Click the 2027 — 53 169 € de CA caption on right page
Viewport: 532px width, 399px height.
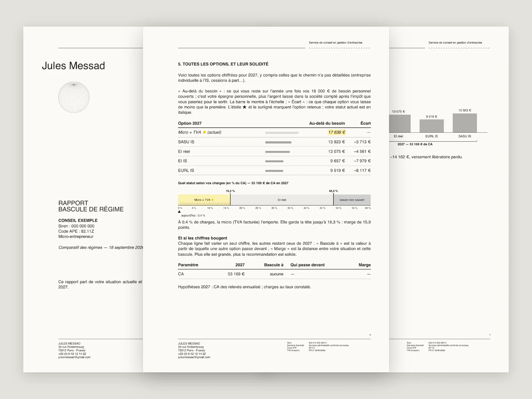coord(415,144)
